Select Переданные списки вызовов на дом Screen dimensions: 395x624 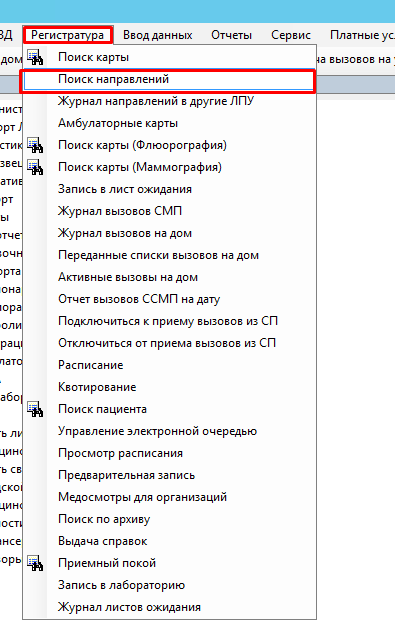pyautogui.click(x=169, y=255)
